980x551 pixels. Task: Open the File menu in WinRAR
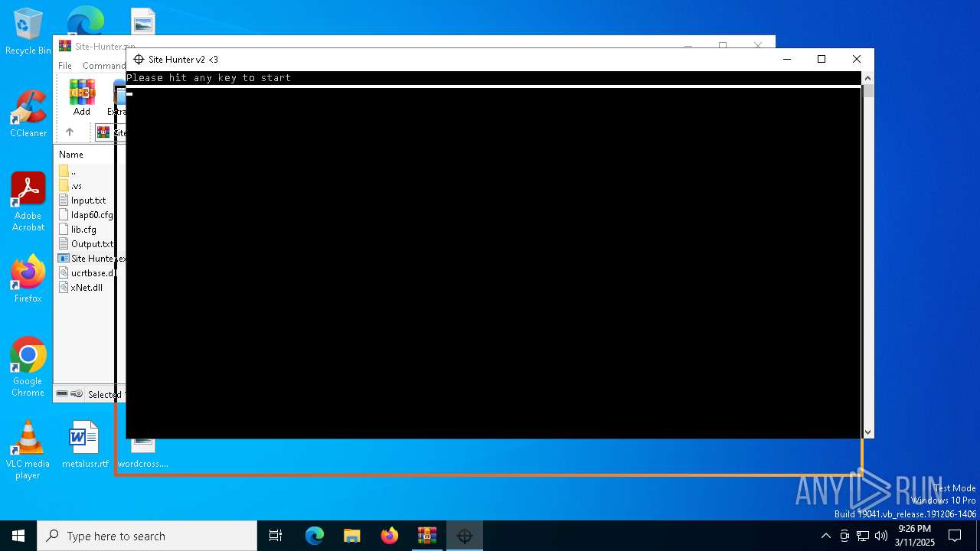click(65, 66)
